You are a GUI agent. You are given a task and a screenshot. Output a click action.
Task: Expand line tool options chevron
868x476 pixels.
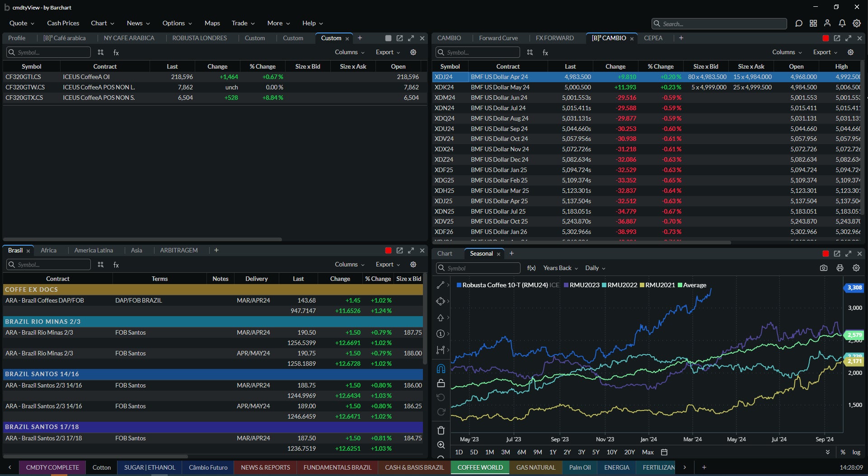click(448, 285)
